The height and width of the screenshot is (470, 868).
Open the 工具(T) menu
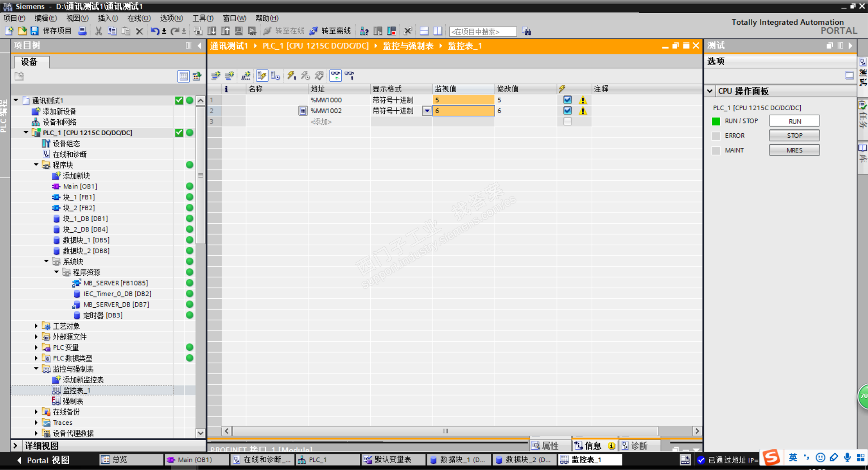pyautogui.click(x=203, y=18)
